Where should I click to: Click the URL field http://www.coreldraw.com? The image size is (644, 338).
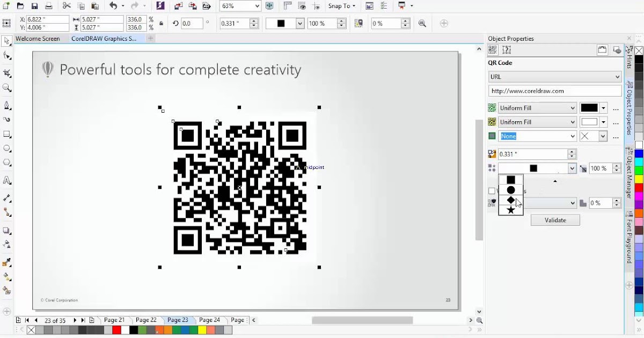pos(555,91)
